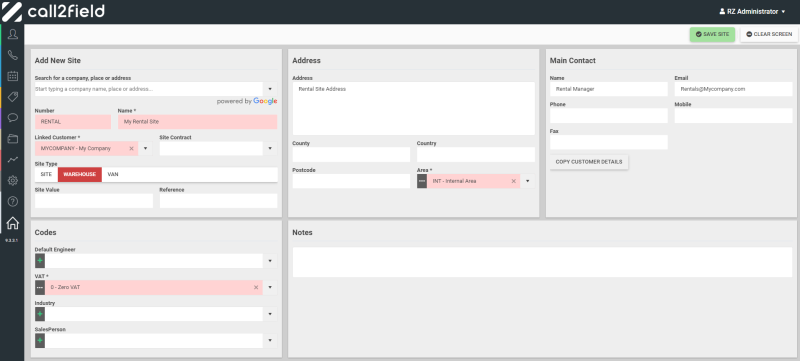Viewport: 800px width, 361px height.
Task: Click the Number field containing RENTAL
Action: click(x=73, y=122)
